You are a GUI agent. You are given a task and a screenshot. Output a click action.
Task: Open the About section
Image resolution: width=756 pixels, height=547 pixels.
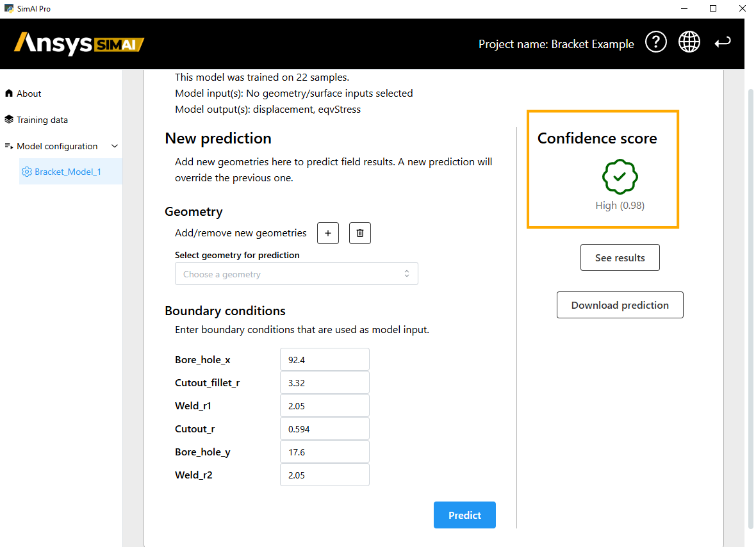pos(29,94)
